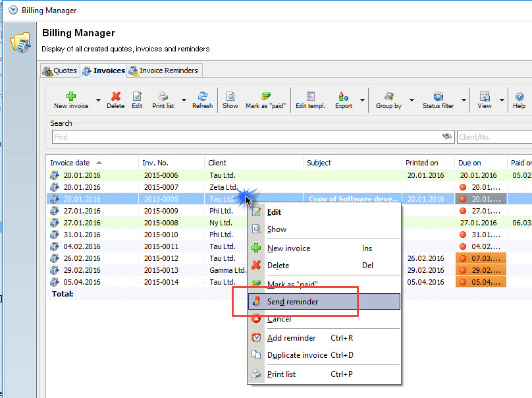532x398 pixels.
Task: Select Duplicate invoice from context menu
Action: (x=297, y=355)
